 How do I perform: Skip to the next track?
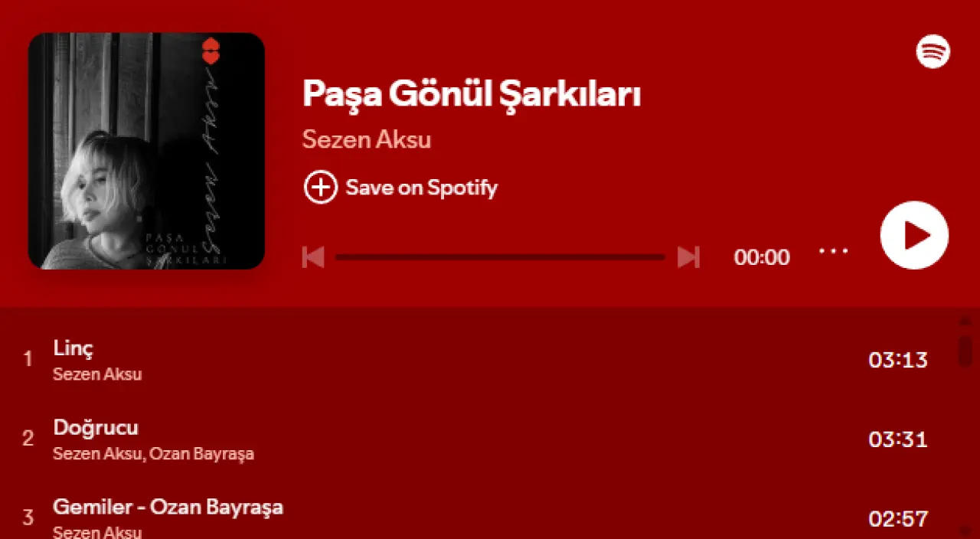coord(688,257)
